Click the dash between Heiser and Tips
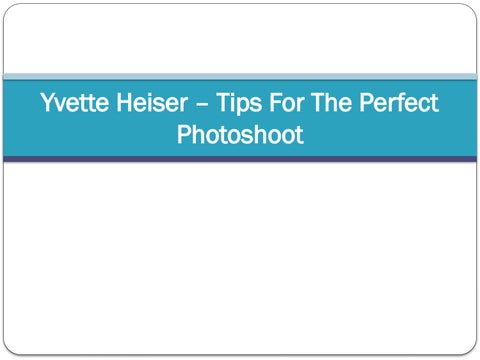This screenshot has height=360, width=480. (x=202, y=104)
